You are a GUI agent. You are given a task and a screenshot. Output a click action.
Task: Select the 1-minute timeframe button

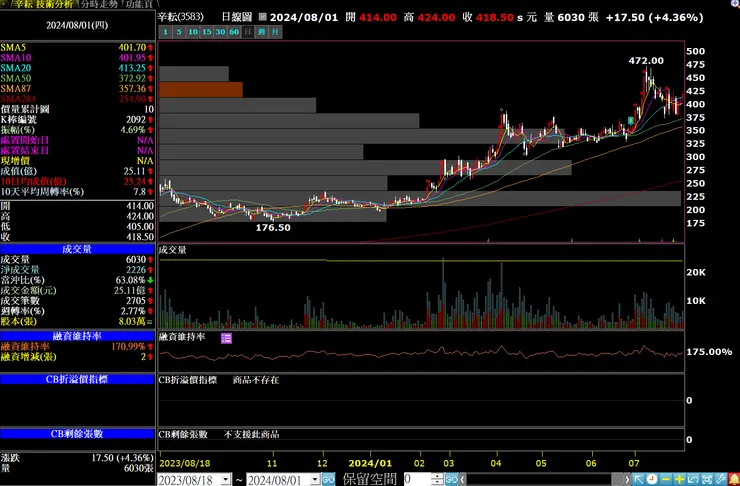coord(165,32)
